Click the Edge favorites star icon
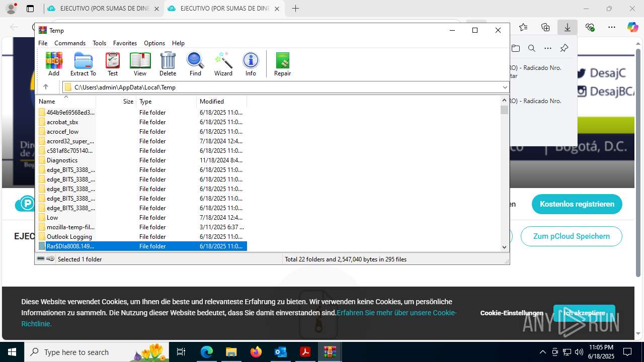The width and height of the screenshot is (644, 362). pyautogui.click(x=523, y=27)
